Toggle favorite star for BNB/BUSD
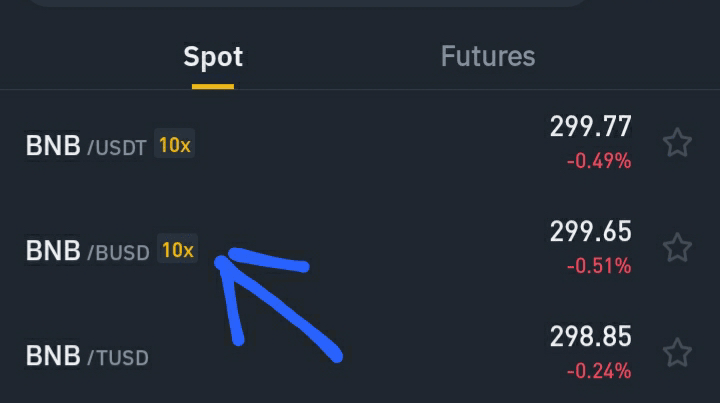 pos(677,247)
